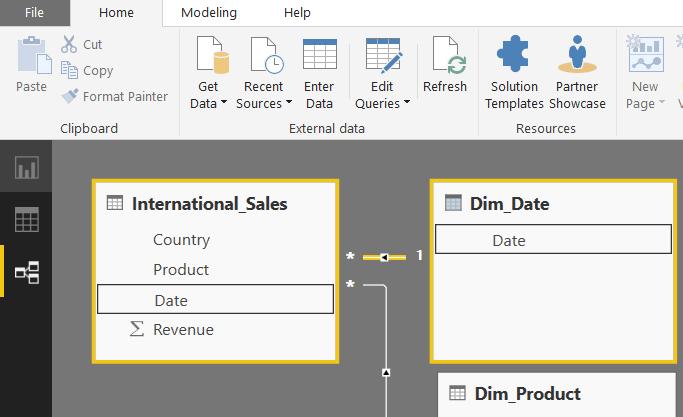Switch to Data view icon
The image size is (683, 417).
point(27,219)
